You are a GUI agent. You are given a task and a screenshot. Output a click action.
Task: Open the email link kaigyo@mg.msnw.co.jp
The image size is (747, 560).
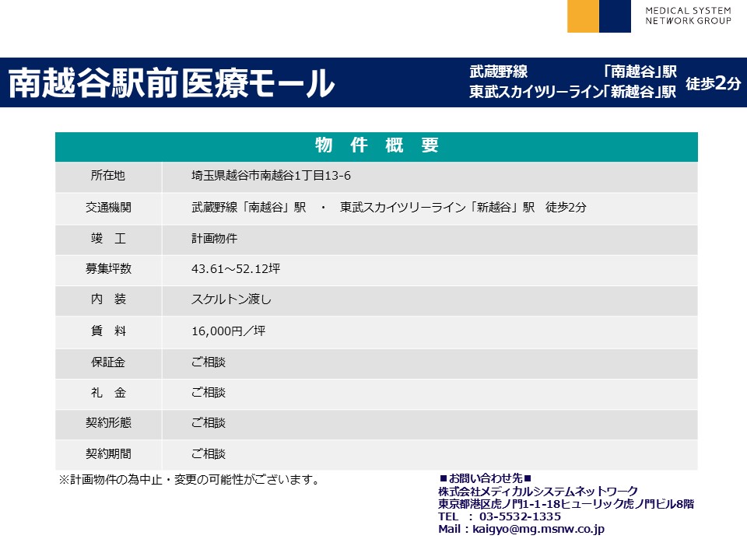click(x=538, y=529)
